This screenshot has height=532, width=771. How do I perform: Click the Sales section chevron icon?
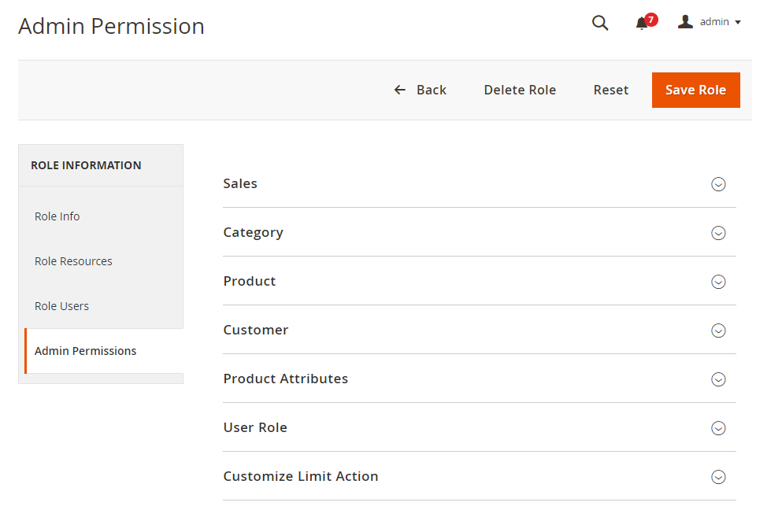tap(717, 184)
